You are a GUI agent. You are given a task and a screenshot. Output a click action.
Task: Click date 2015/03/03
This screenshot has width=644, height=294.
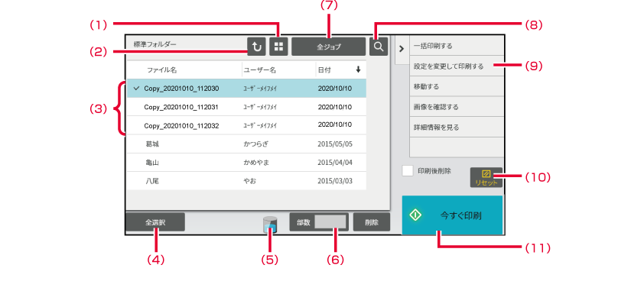335,181
